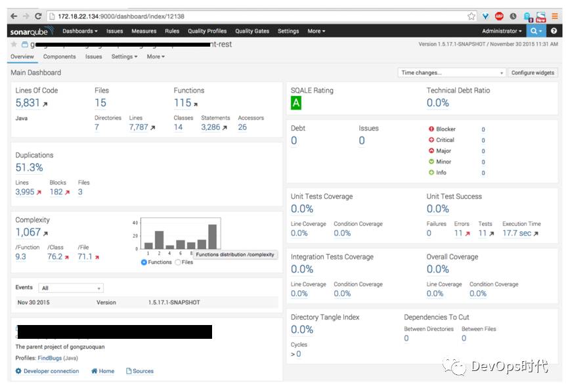The image size is (566, 392).
Task: Click the 51.3% duplications value
Action: [29, 167]
